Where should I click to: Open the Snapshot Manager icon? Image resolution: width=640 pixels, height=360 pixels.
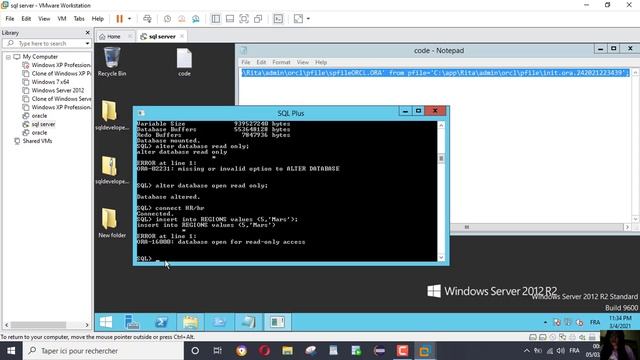tap(196, 19)
